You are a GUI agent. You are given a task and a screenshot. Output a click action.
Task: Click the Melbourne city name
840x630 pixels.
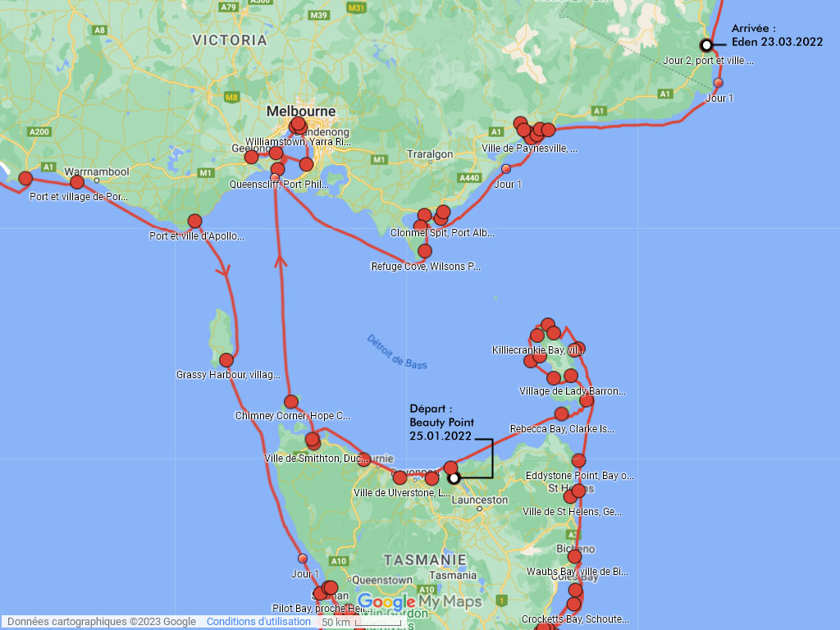tap(301, 112)
